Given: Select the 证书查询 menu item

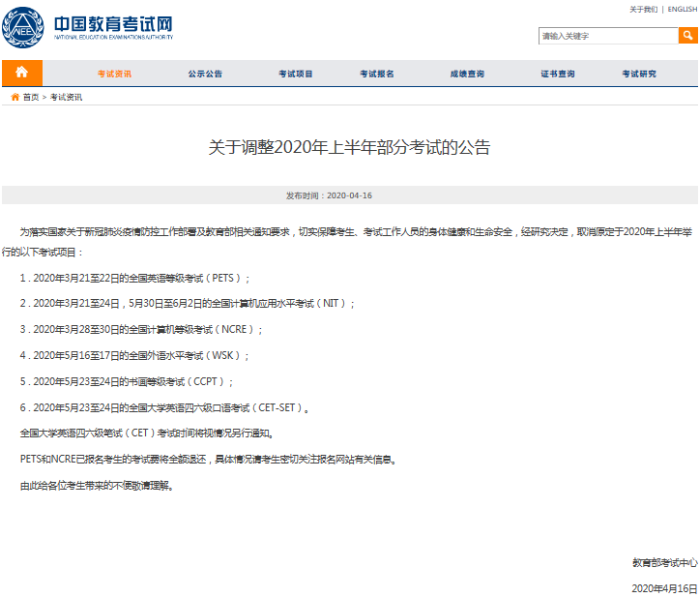Looking at the screenshot, I should coord(557,74).
